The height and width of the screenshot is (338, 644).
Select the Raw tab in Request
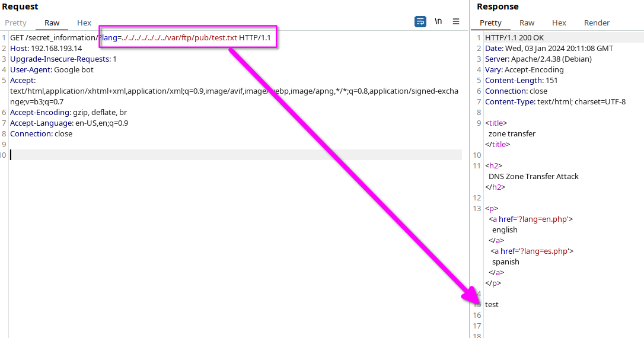tap(52, 23)
